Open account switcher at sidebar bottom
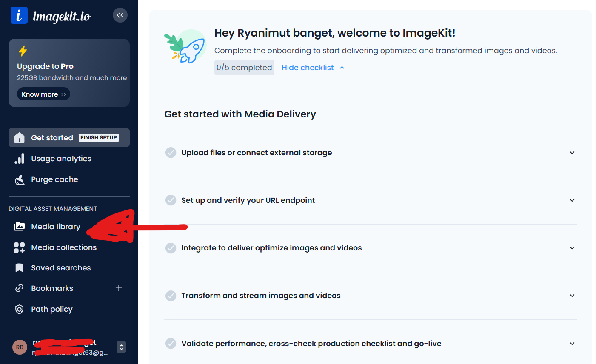 click(121, 347)
